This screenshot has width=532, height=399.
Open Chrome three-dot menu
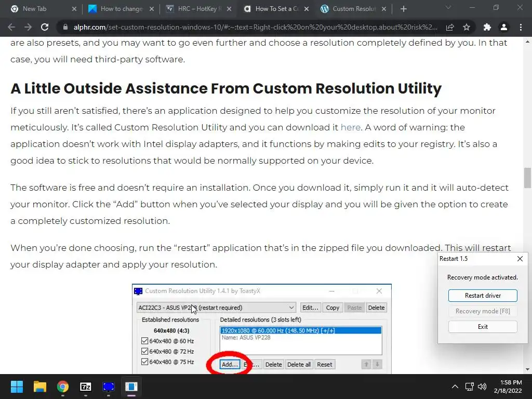521,27
